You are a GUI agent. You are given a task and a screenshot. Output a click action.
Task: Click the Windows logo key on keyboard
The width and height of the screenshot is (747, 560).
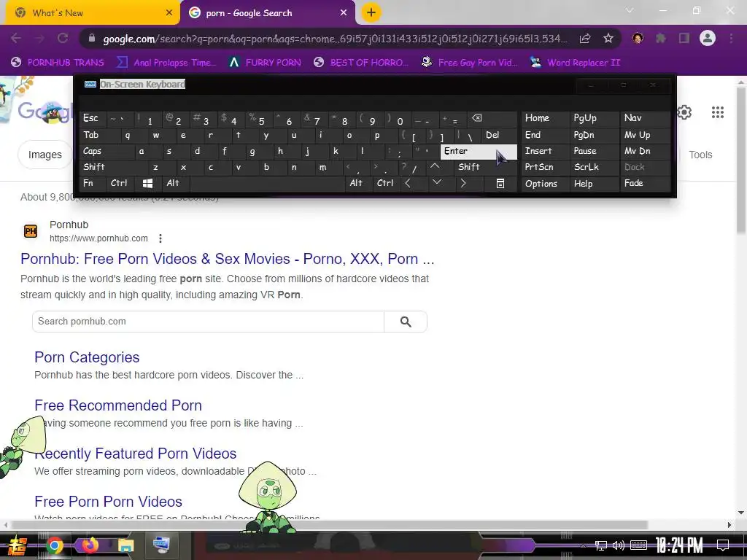pyautogui.click(x=147, y=183)
